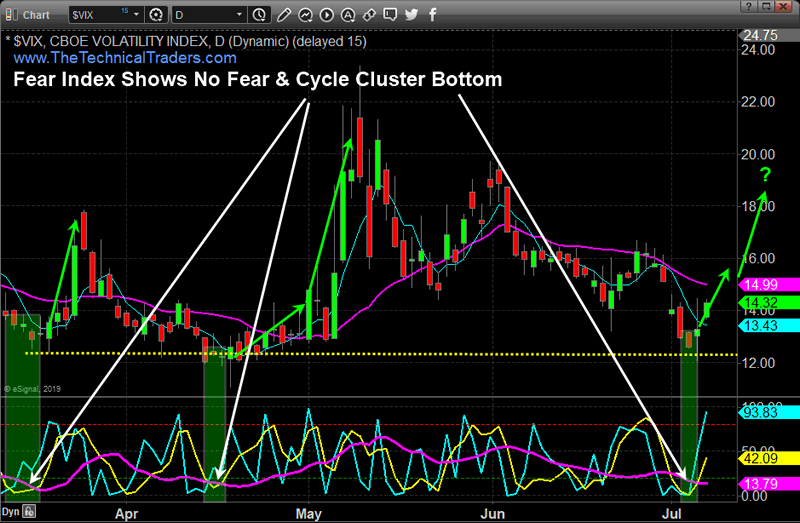Toggle the Dyn scaling label
This screenshot has height=523, width=800.
[x=12, y=511]
